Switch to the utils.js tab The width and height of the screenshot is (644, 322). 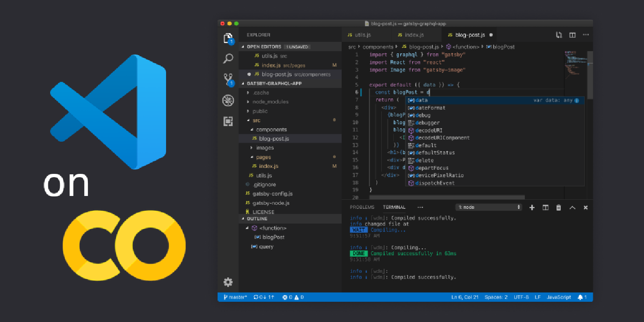point(362,35)
